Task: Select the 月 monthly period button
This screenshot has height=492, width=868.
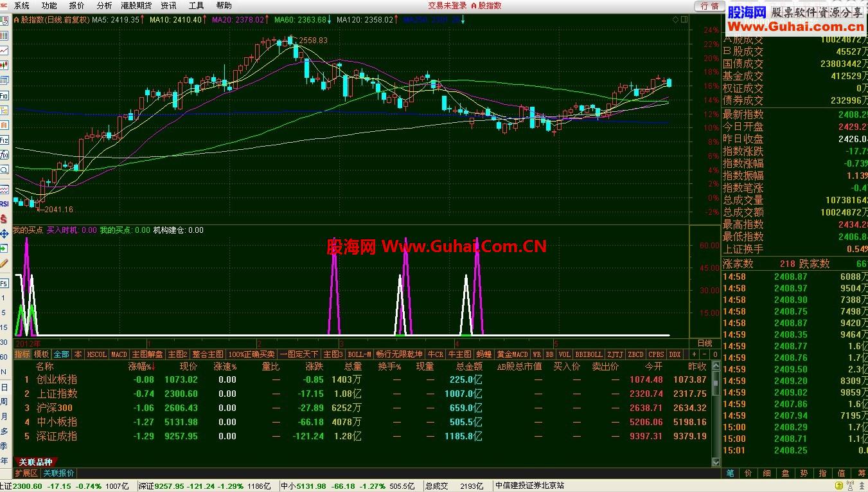Action: (x=4, y=416)
